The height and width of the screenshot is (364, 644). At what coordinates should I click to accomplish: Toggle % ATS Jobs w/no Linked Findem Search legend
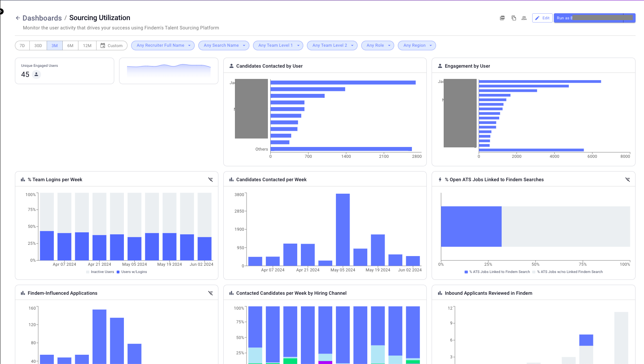568,272
